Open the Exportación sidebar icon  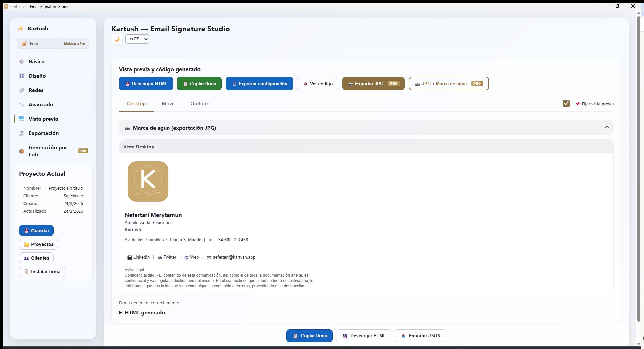click(x=22, y=133)
